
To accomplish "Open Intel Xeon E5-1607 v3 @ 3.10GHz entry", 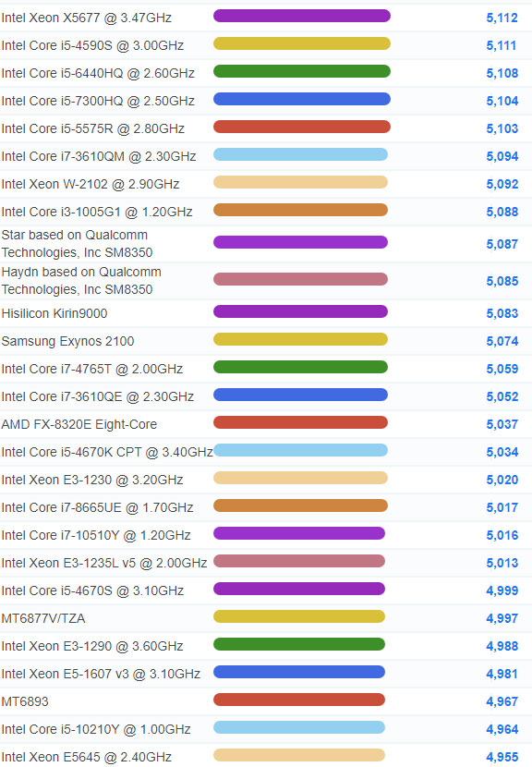I will [101, 674].
